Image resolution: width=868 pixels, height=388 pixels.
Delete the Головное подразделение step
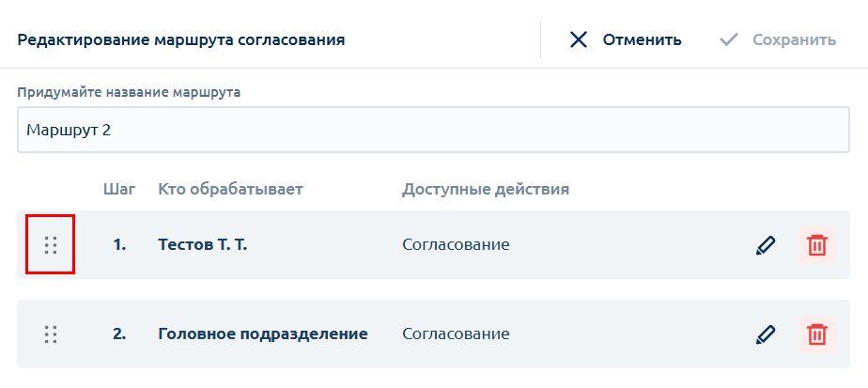(x=816, y=334)
